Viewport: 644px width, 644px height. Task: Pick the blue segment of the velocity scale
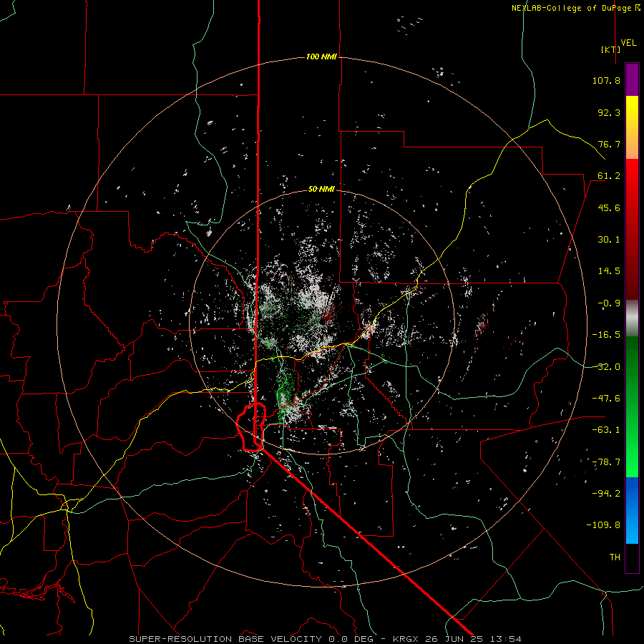tap(632, 510)
